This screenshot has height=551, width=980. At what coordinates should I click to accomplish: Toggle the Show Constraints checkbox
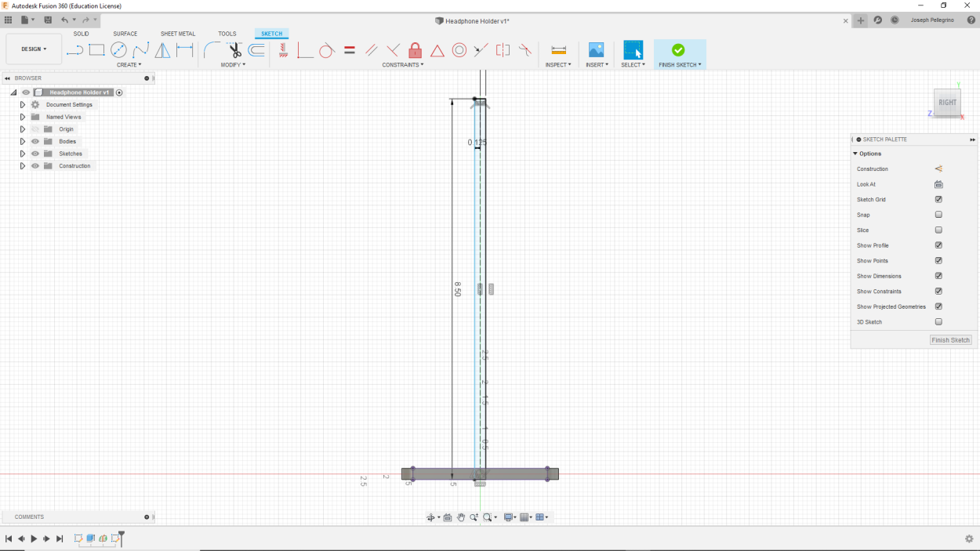938,292
